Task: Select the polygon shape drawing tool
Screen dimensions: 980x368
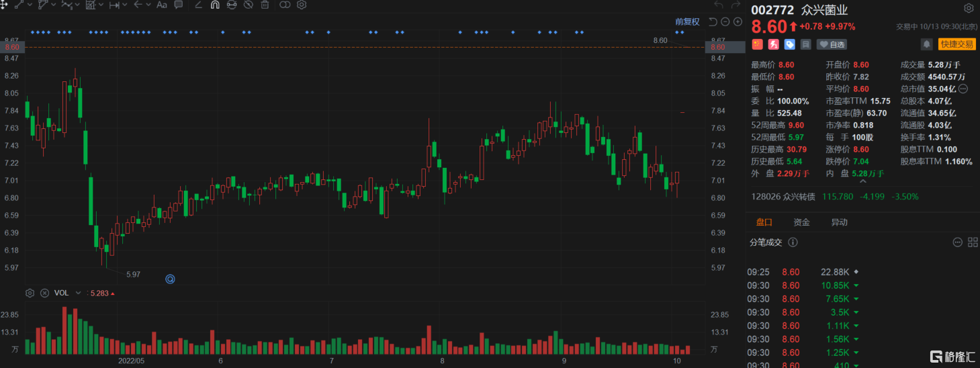Action: point(43,4)
